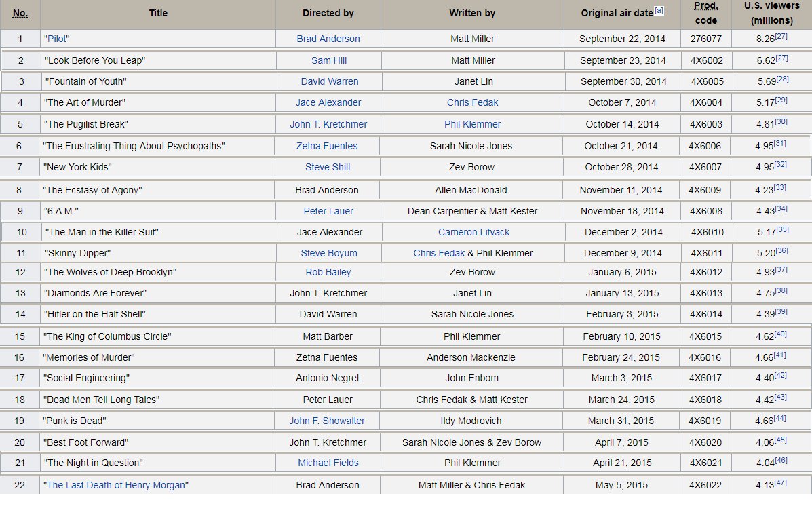Open the Steve Boyum director link
Viewport: 812px width, 506px height.
pyautogui.click(x=329, y=254)
